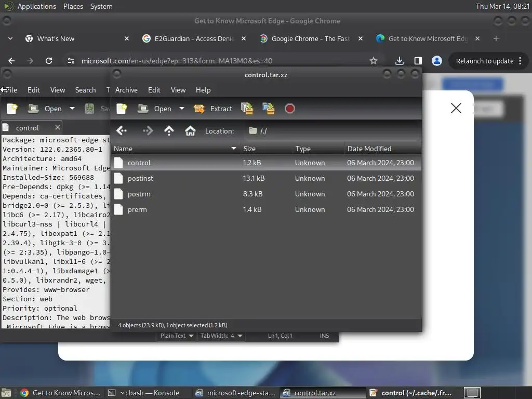
Task: Select the postrm file row
Action: (x=267, y=194)
